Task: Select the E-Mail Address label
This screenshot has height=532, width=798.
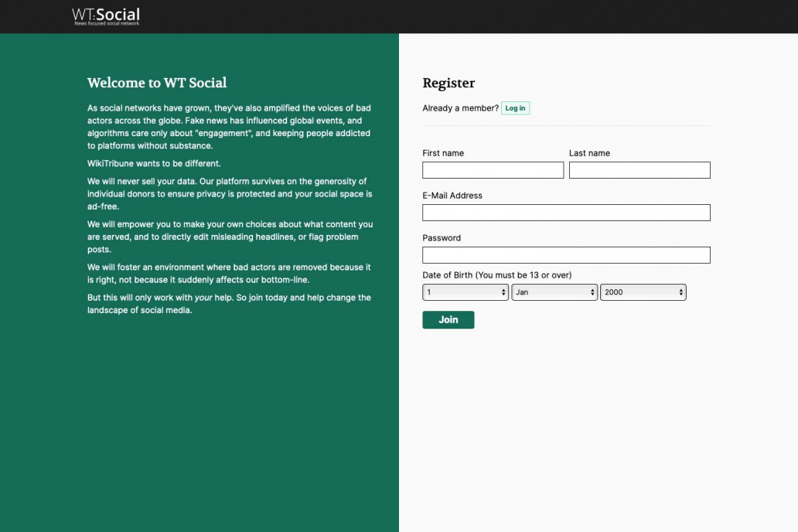Action: click(452, 196)
